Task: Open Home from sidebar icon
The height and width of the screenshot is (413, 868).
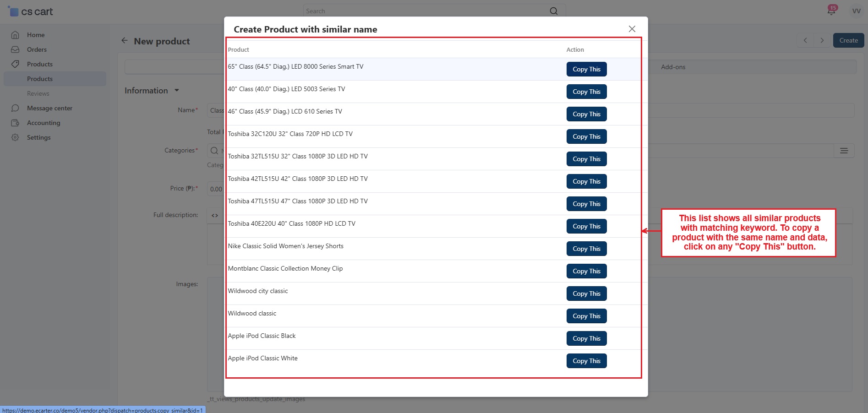Action: tap(15, 35)
